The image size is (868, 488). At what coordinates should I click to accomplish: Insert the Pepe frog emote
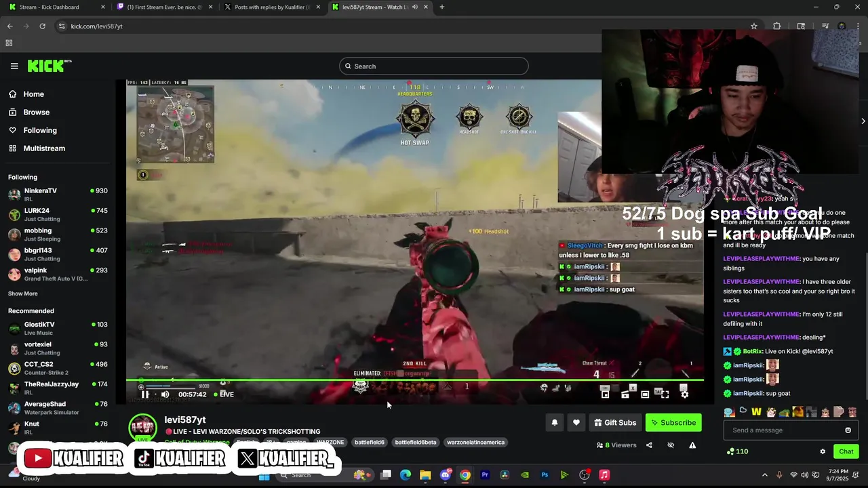click(x=784, y=411)
